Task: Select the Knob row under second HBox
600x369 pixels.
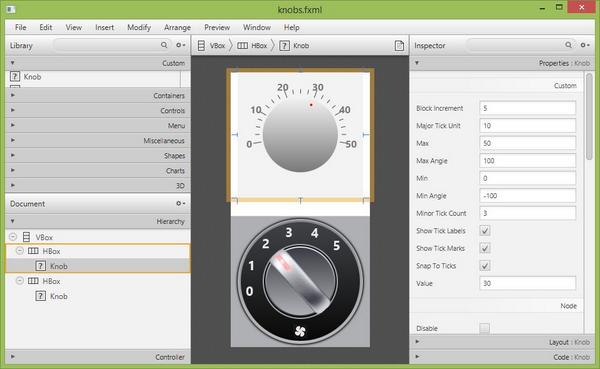Action: tap(98, 296)
